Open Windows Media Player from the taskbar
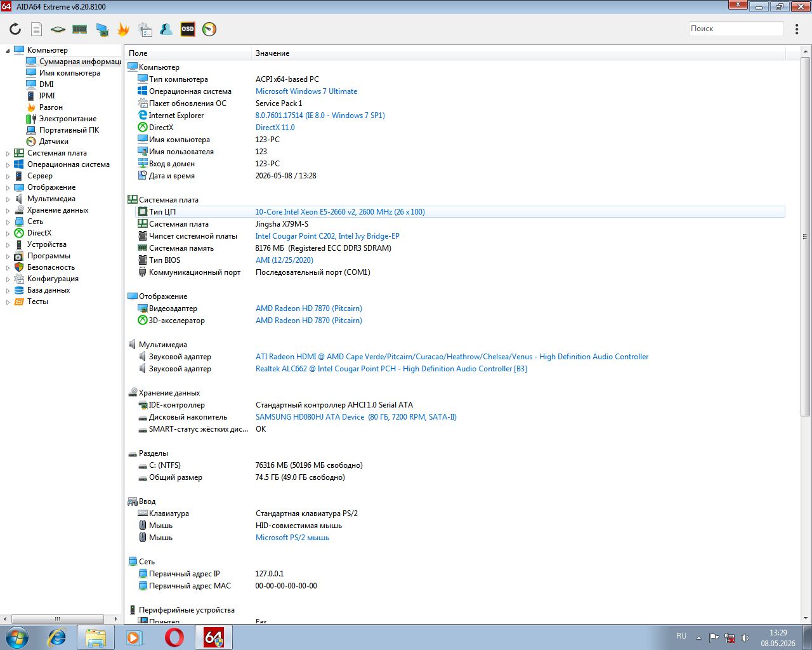This screenshot has width=812, height=650. click(x=134, y=637)
